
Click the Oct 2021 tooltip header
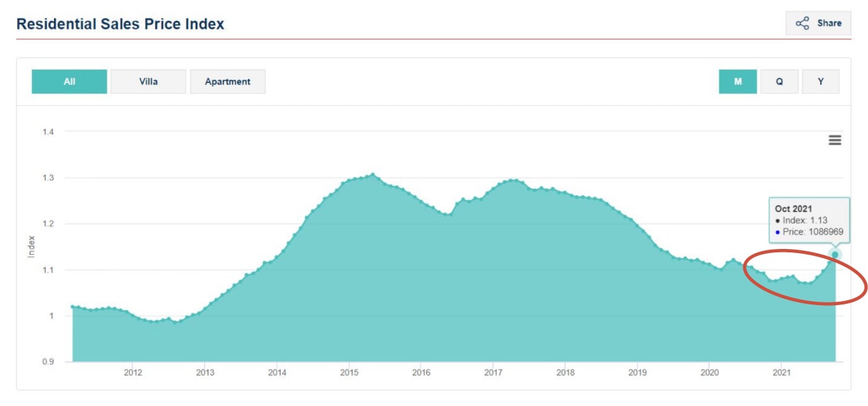[793, 208]
